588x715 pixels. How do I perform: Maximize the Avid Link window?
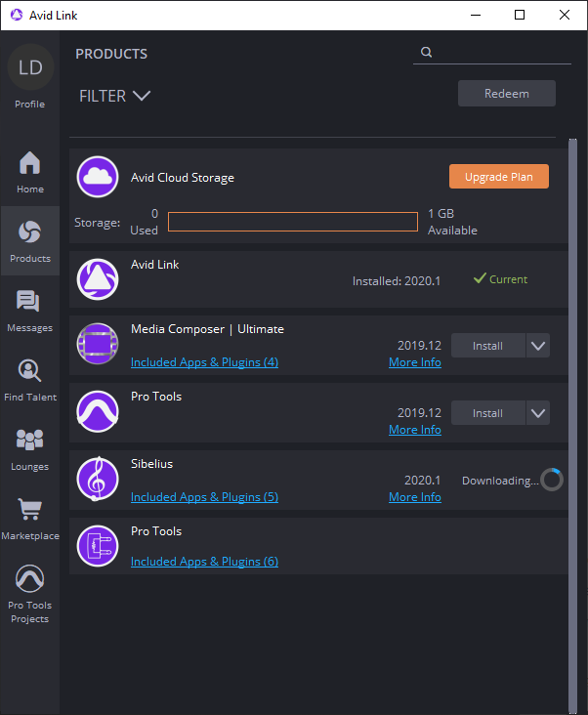point(520,15)
